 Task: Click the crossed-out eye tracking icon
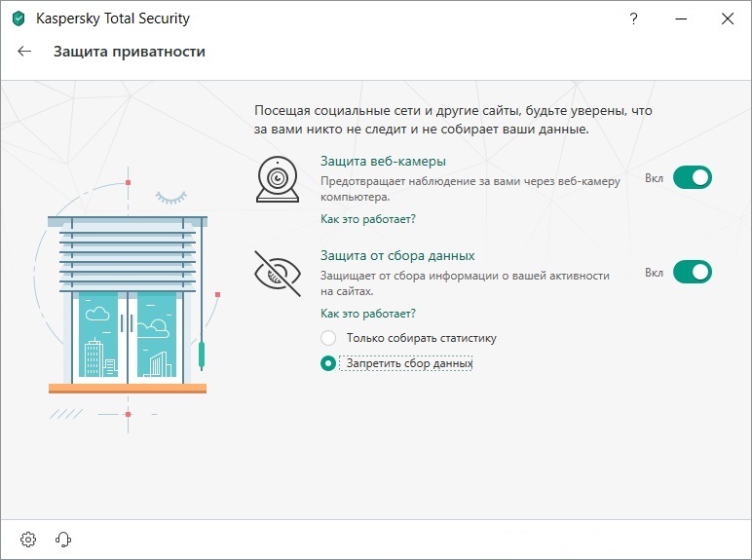tap(278, 274)
